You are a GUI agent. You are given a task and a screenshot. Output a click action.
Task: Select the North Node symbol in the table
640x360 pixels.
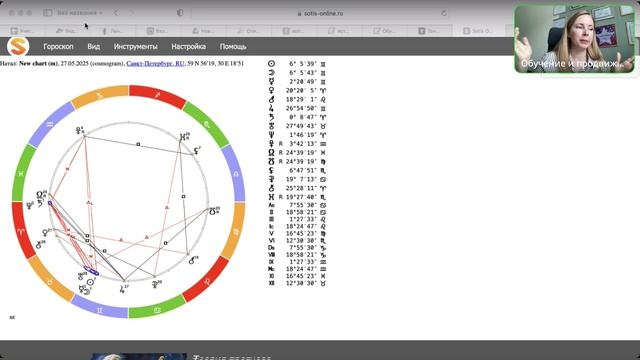(271, 152)
